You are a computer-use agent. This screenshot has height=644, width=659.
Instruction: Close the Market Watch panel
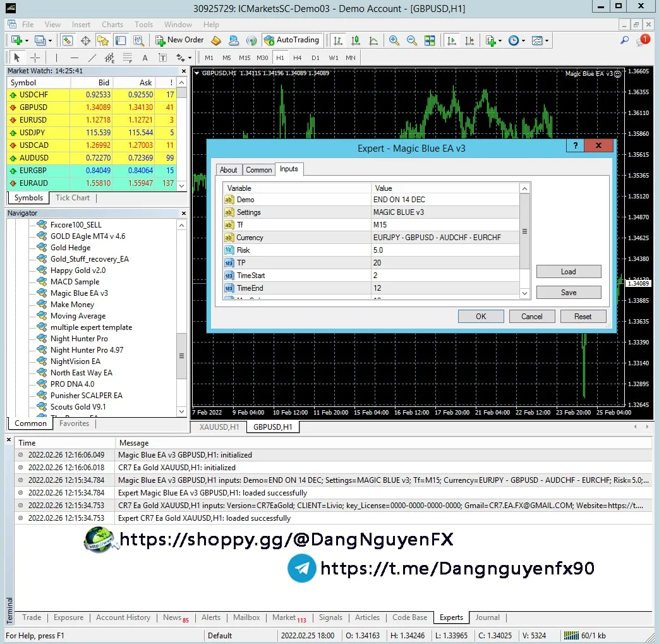(184, 71)
